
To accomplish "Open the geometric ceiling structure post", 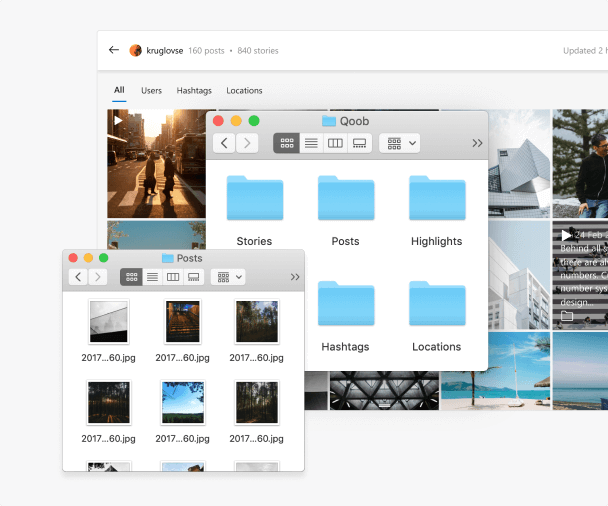I will 384,390.
